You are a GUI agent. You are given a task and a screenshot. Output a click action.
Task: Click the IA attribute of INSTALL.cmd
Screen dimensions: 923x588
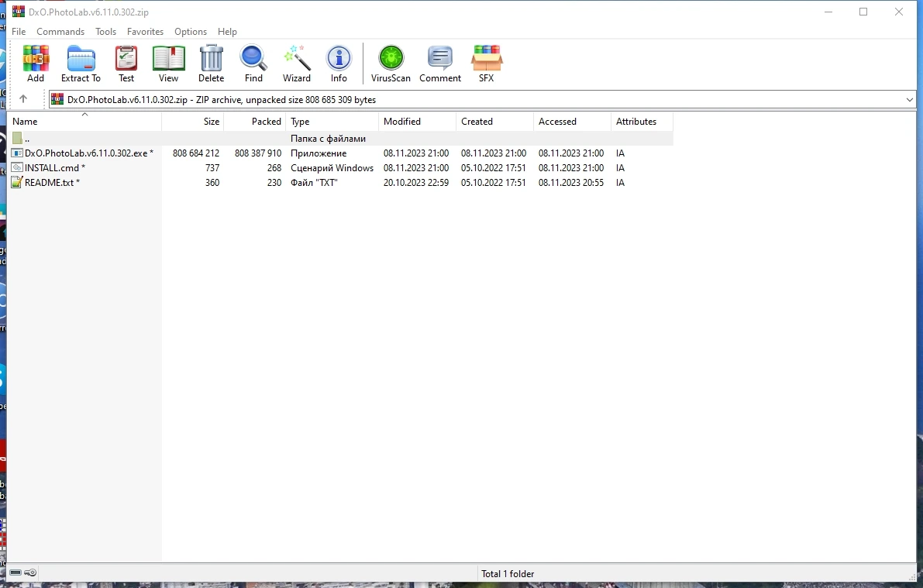coord(620,168)
